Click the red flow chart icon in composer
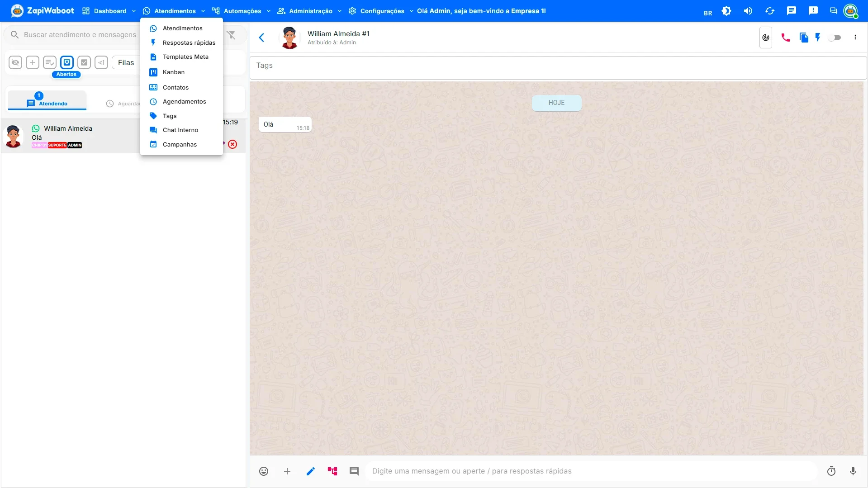This screenshot has height=488, width=868. [x=332, y=471]
